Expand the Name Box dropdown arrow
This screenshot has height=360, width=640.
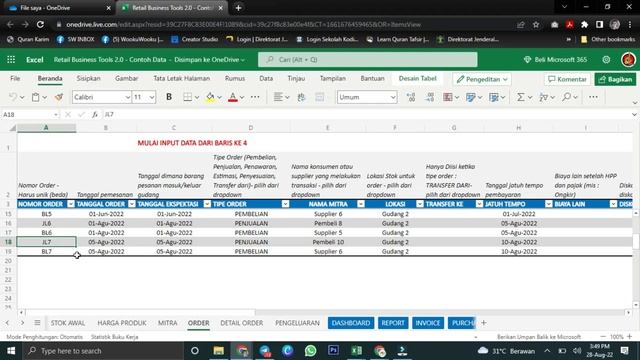pos(56,115)
